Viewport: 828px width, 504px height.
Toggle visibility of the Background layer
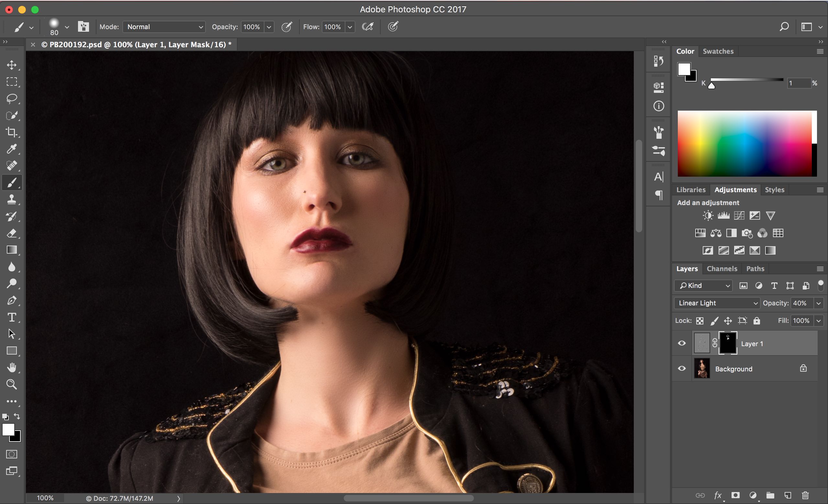coord(681,368)
